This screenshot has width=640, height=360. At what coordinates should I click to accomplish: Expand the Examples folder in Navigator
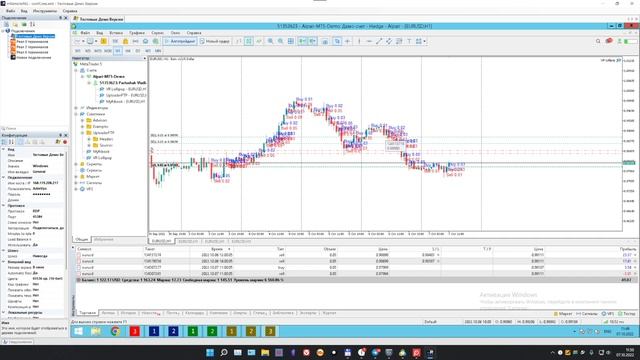pos(82,127)
